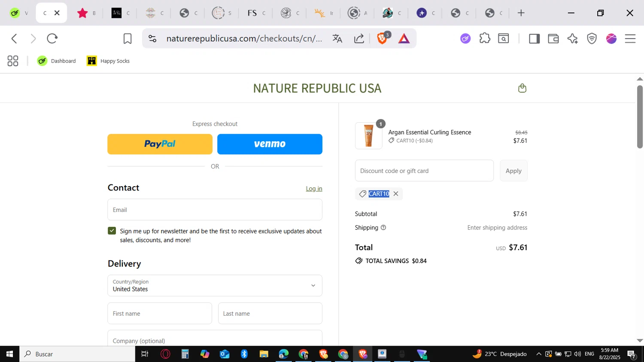
Task: Click the weather widget 23°C Despejado
Action: pos(500,354)
